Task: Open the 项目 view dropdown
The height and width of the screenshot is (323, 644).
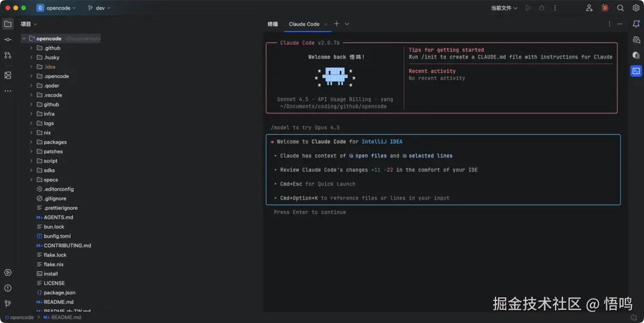Action: pos(29,24)
